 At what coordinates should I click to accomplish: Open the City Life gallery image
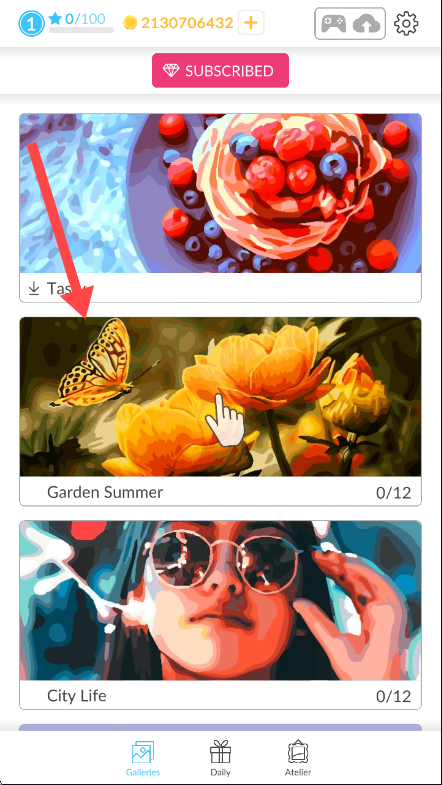coord(220,600)
